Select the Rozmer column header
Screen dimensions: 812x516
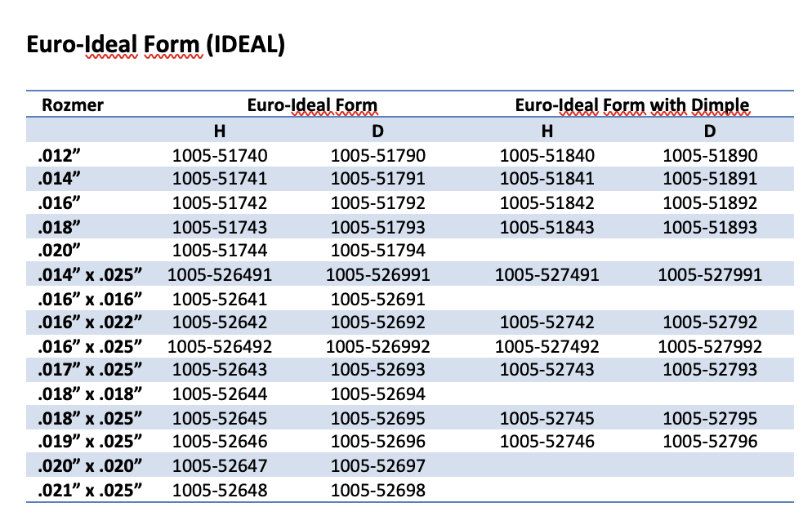click(73, 105)
